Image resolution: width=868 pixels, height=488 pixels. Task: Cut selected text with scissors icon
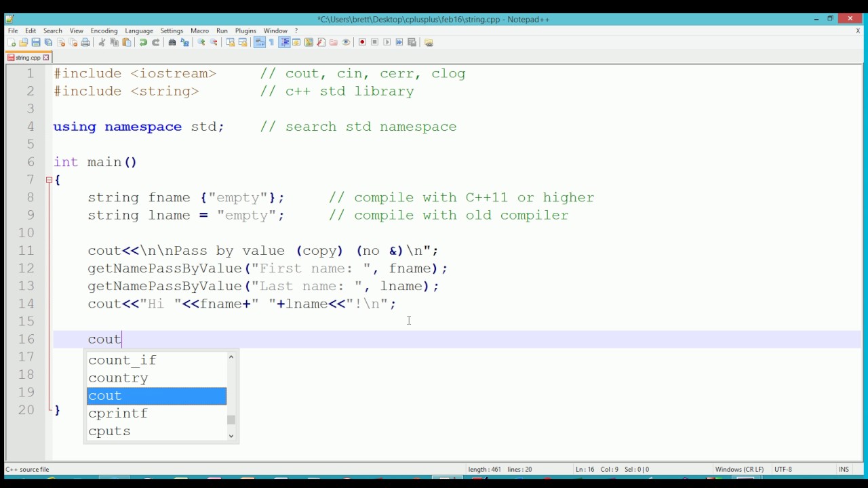(102, 42)
